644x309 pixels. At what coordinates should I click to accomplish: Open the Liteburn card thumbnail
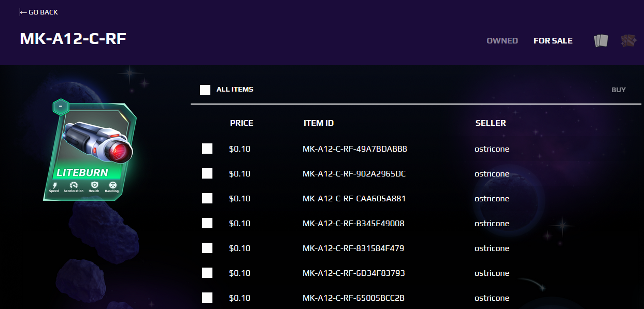pos(90,150)
